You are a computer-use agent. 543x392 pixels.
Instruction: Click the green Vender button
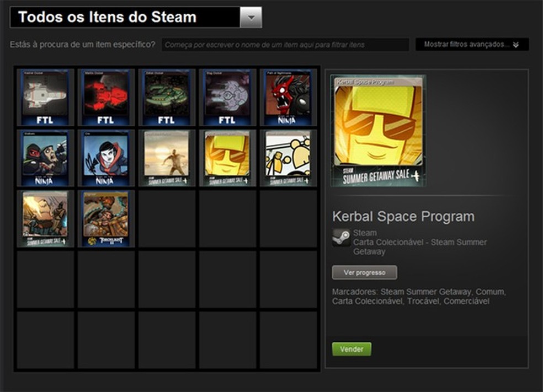tap(352, 349)
